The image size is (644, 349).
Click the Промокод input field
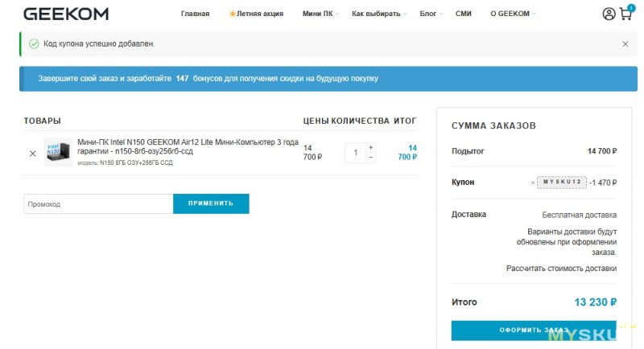tap(98, 203)
